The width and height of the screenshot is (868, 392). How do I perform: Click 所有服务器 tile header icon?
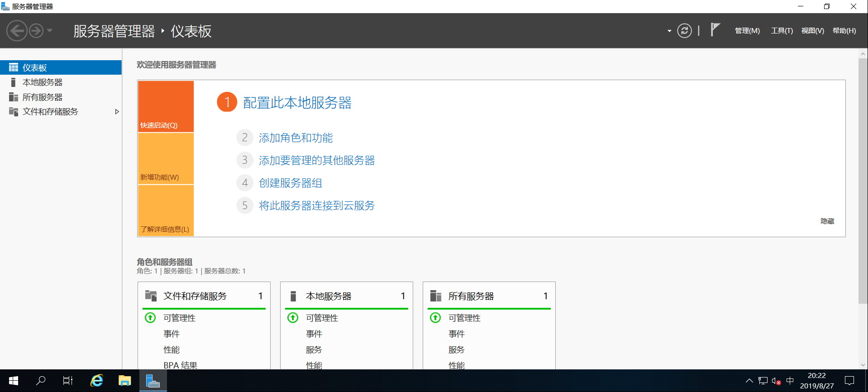435,296
